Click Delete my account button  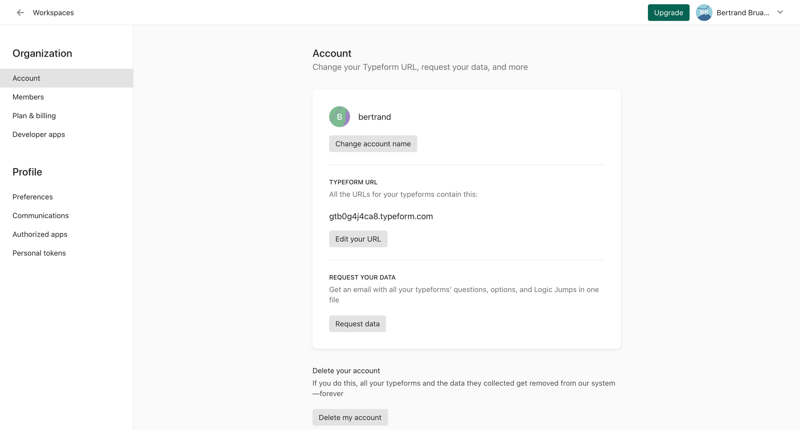coord(350,417)
